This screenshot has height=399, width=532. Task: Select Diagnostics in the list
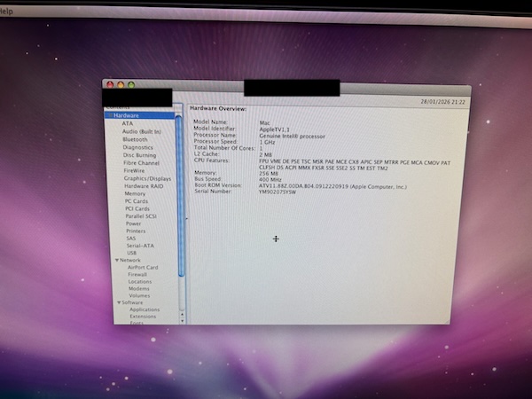click(137, 147)
